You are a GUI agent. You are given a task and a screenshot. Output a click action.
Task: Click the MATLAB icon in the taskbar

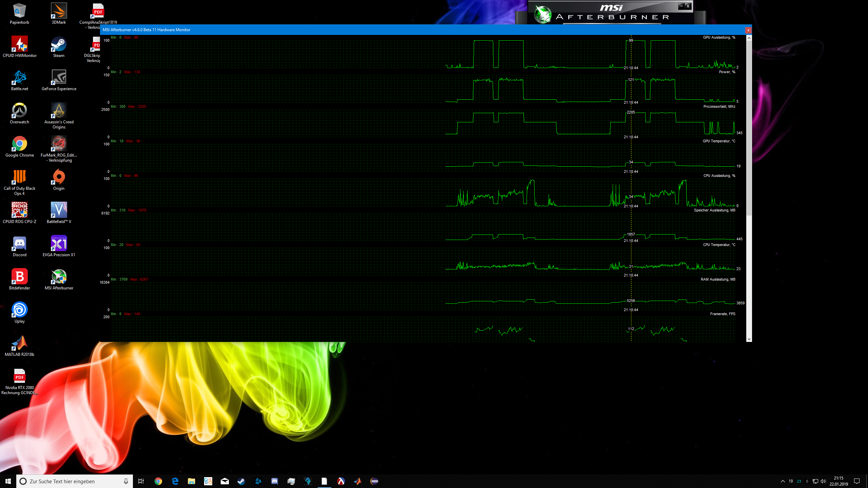(357, 481)
